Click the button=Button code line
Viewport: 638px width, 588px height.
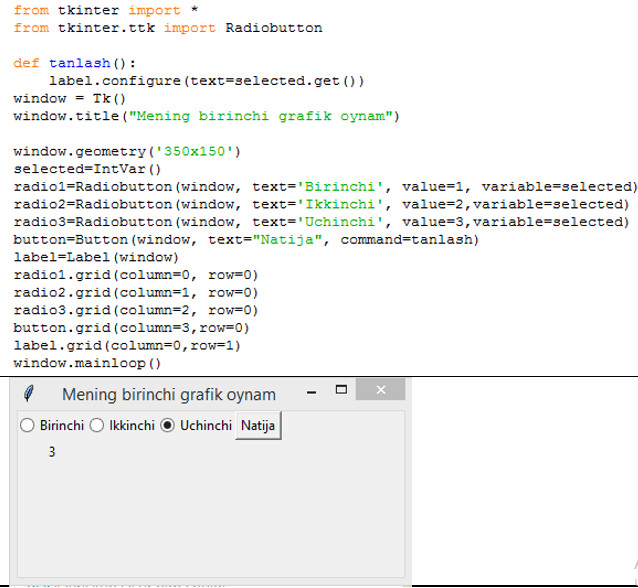point(245,240)
